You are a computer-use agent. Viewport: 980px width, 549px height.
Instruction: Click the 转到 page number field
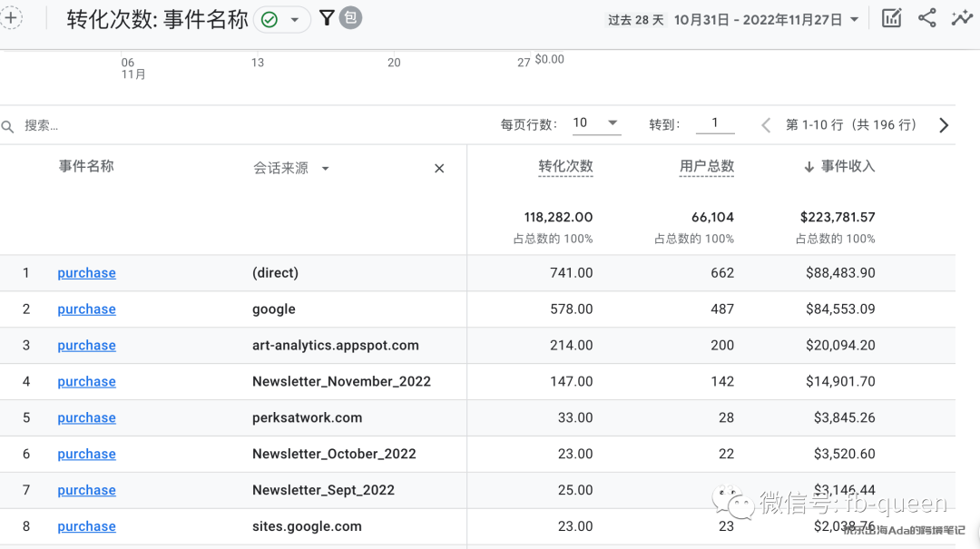click(715, 123)
